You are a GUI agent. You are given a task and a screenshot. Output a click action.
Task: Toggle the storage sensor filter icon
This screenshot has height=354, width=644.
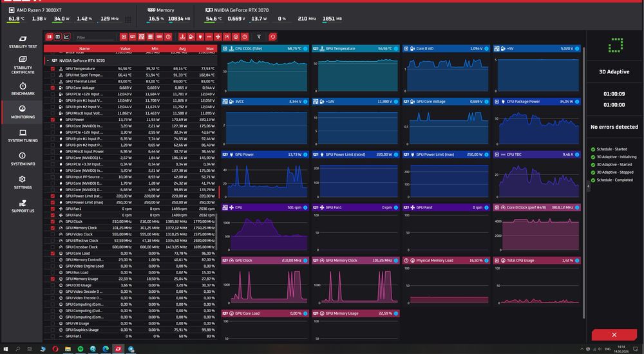click(x=150, y=37)
